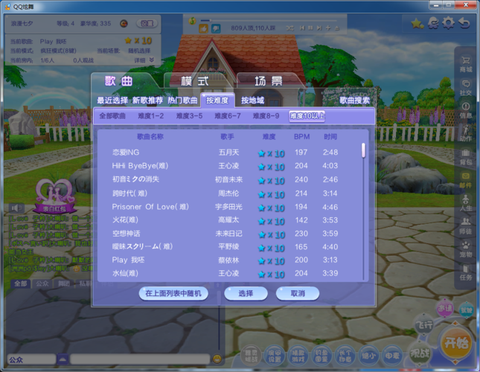Skip to the next track in the music player
Image resolution: width=480 pixels, height=372 pixels.
click(x=319, y=29)
